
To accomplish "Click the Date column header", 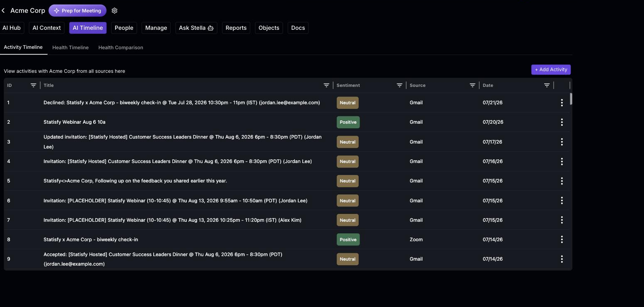I will click(x=488, y=85).
